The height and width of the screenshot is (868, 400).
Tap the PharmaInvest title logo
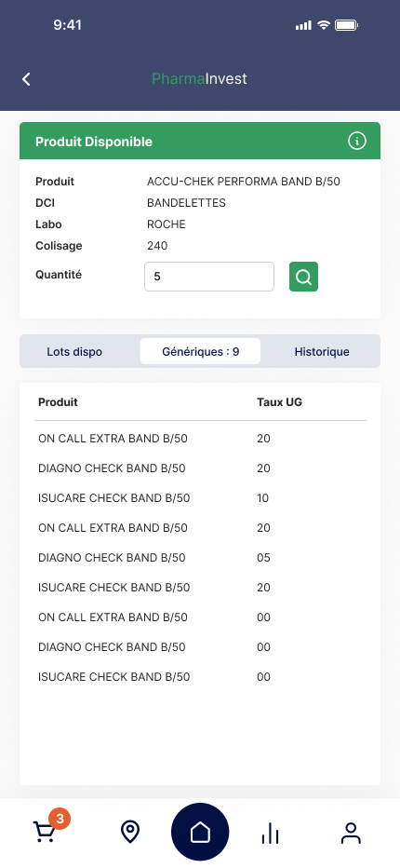coord(199,78)
